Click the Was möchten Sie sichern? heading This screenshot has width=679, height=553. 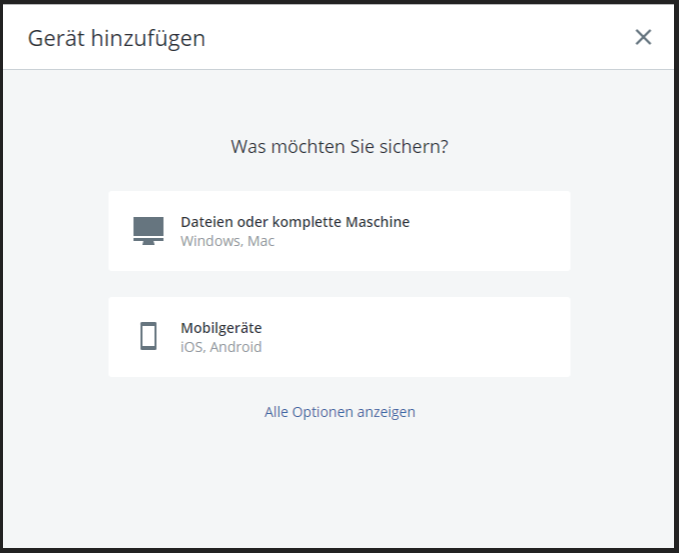point(339,147)
